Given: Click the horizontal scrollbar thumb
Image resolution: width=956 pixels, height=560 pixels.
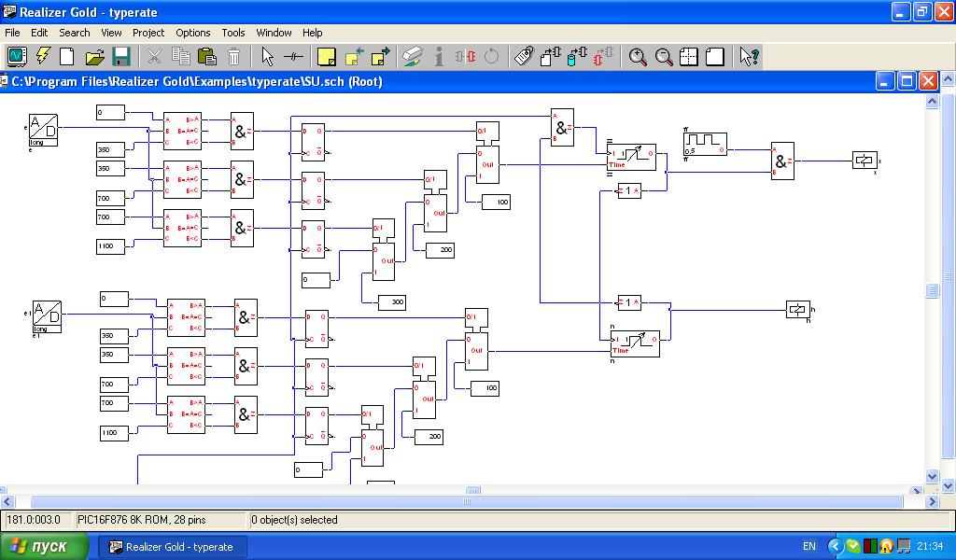Looking at the screenshot, I should (467, 501).
